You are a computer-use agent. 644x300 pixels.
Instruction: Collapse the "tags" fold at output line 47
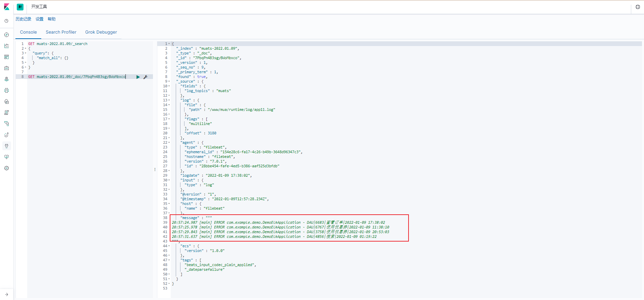click(x=169, y=260)
